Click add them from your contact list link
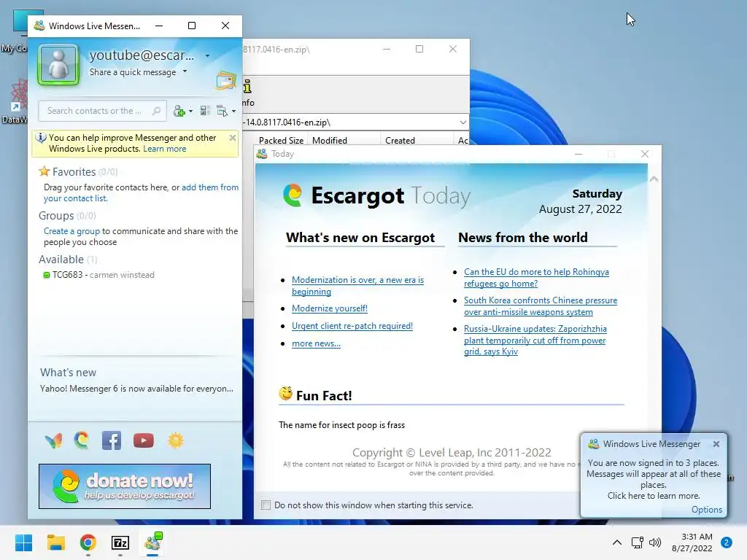The image size is (747, 560). click(x=141, y=192)
